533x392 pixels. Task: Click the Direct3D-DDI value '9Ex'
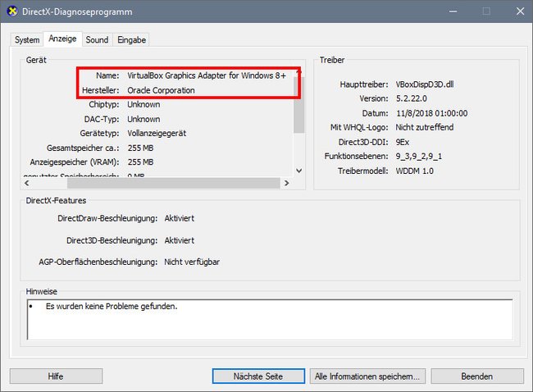tap(403, 142)
